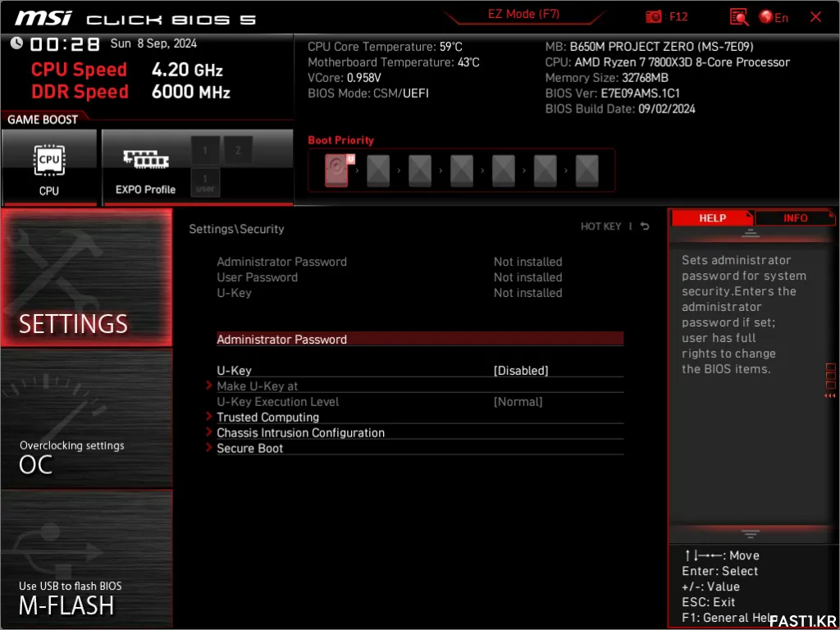Click the help panel top scroll handle
This screenshot has width=840, height=630.
coord(751,233)
